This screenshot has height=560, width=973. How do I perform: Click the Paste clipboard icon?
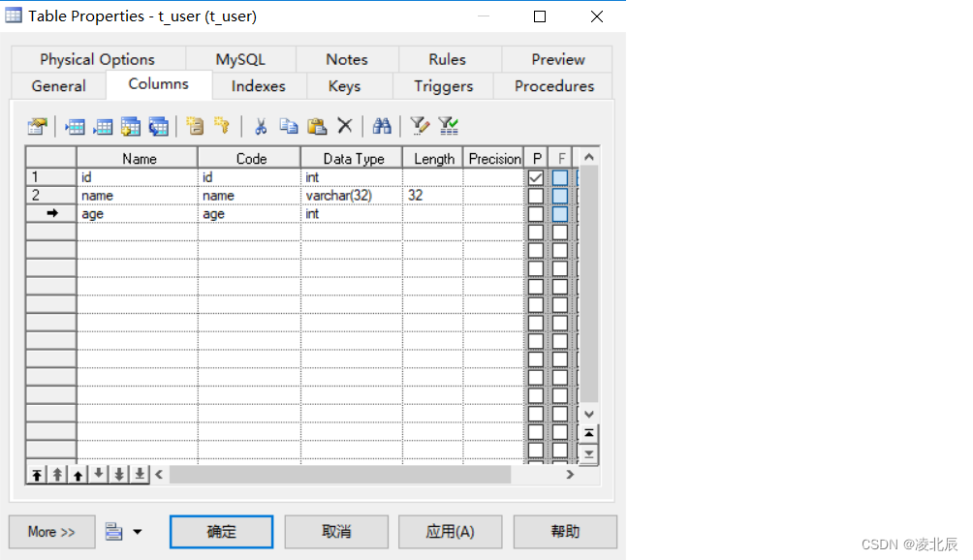tap(317, 127)
